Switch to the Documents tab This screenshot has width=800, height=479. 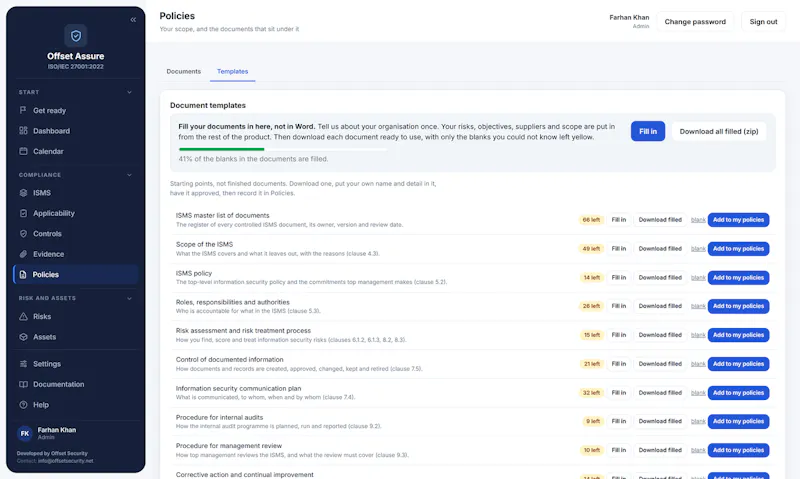click(x=184, y=71)
